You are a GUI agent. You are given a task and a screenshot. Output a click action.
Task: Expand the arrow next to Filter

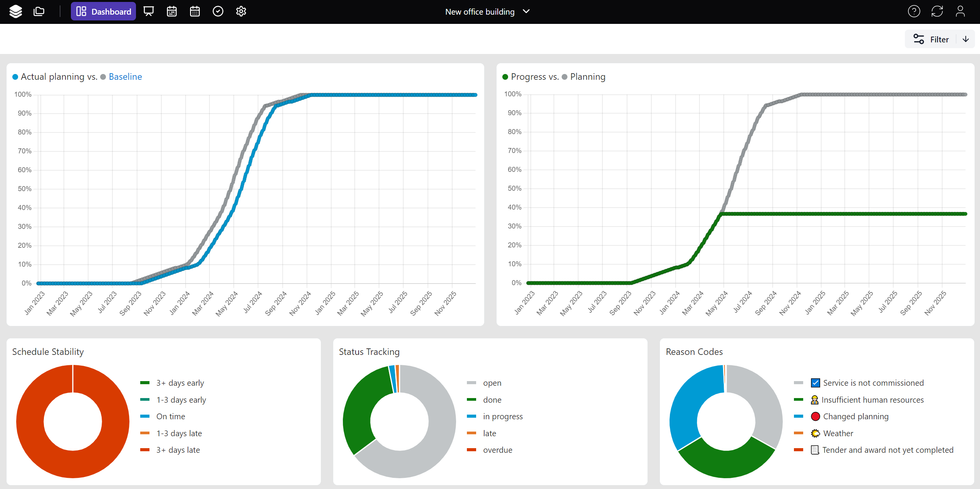[966, 39]
